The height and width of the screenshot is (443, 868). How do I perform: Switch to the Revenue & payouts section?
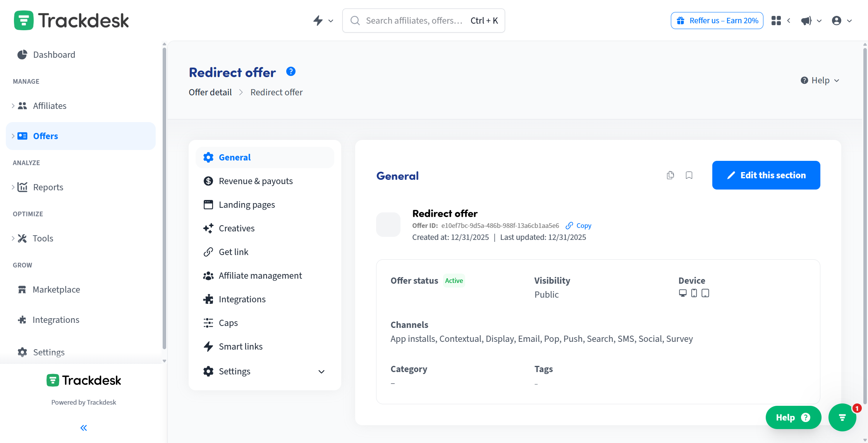256,181
